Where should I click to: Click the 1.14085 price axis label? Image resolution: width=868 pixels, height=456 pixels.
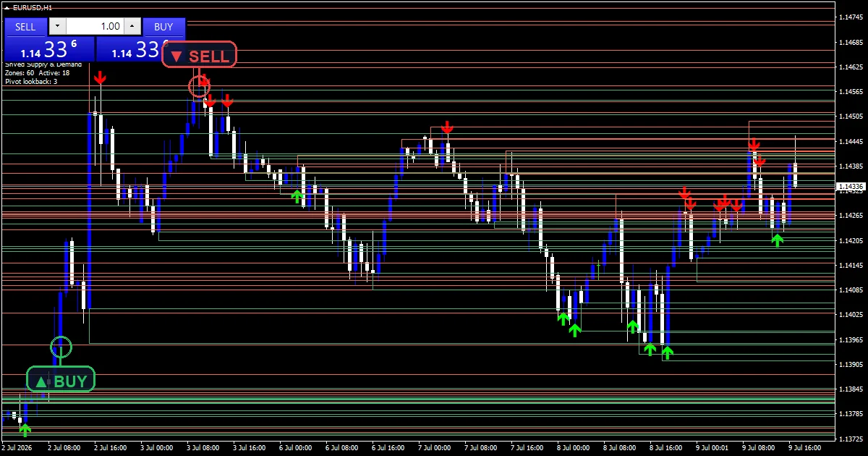(850, 290)
